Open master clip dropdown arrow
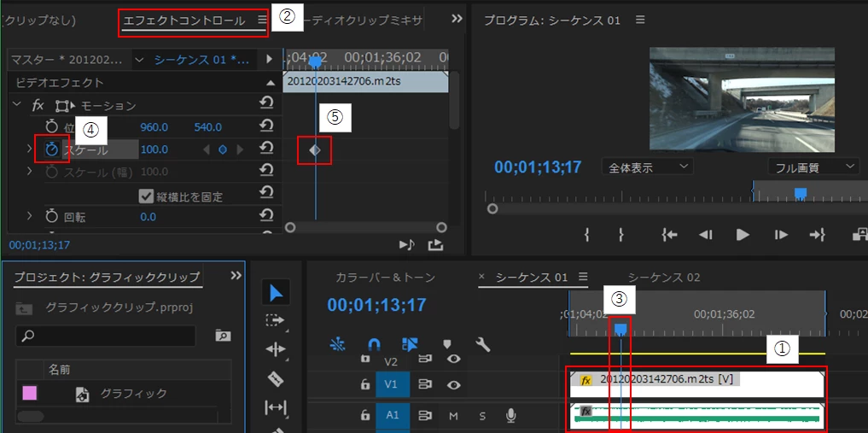The image size is (868, 433). [x=139, y=59]
